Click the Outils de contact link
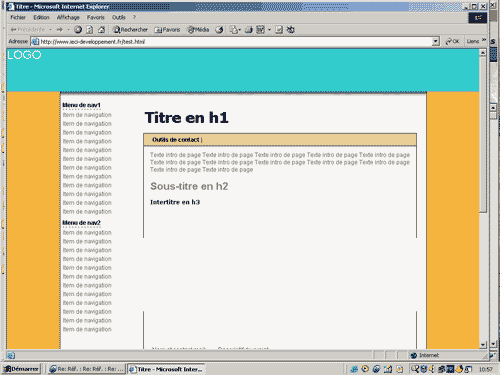This screenshot has width=500, height=375. tap(176, 140)
